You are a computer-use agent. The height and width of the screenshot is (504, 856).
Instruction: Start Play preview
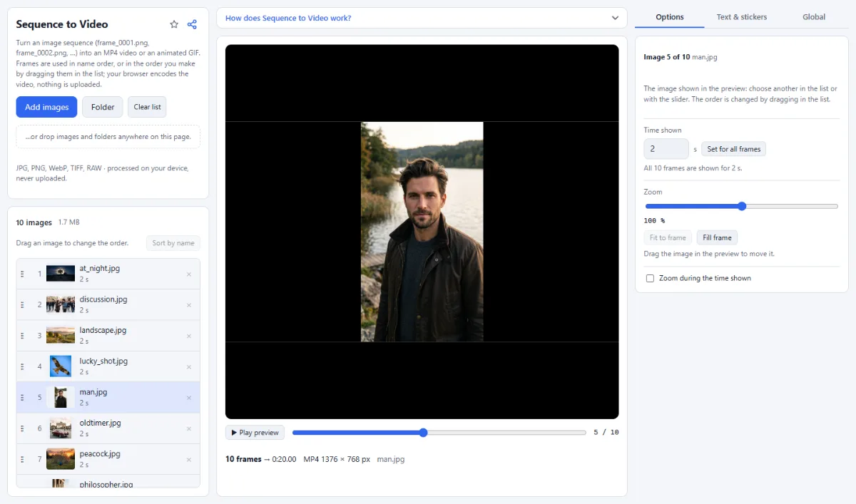pyautogui.click(x=255, y=433)
